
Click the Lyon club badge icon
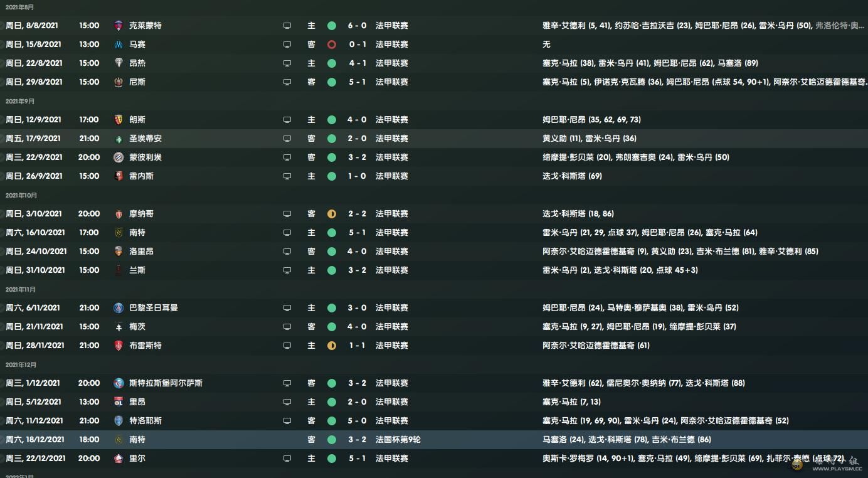pos(119,402)
